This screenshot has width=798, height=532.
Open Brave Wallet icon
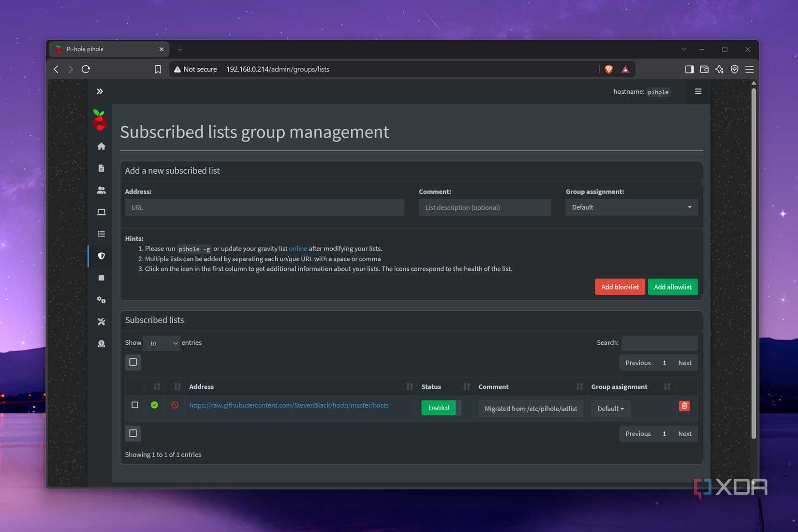(704, 69)
